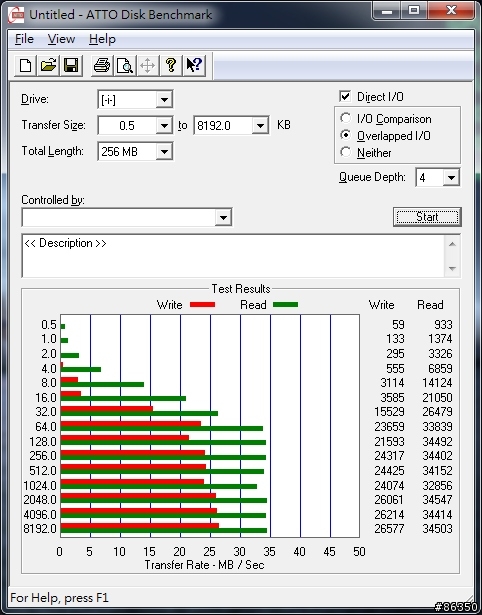Select the I/O Comparison radio button

click(x=346, y=118)
